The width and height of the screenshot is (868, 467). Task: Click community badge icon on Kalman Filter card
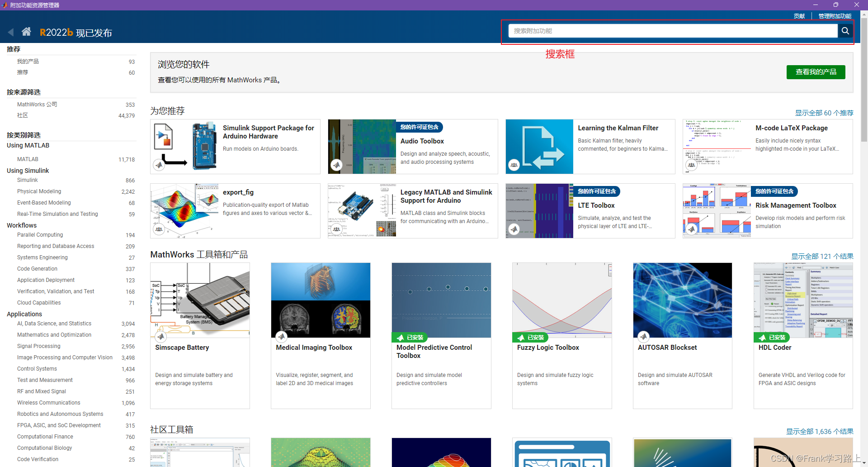pyautogui.click(x=514, y=165)
